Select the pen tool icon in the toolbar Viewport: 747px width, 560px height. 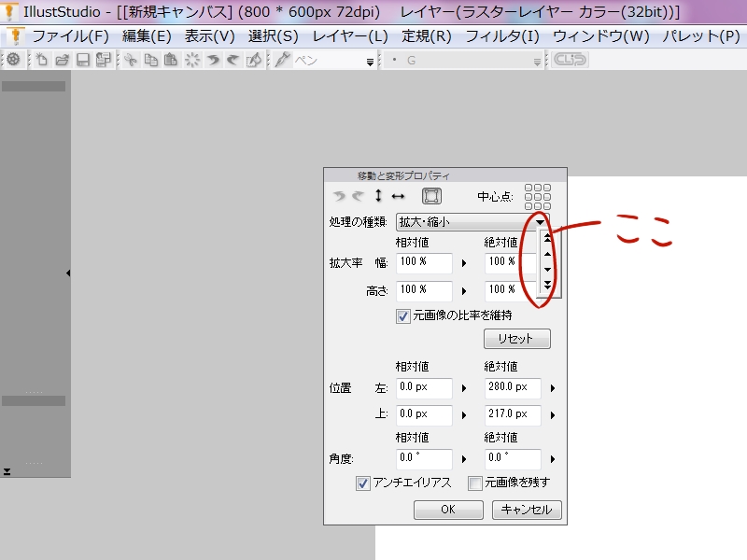pos(283,60)
